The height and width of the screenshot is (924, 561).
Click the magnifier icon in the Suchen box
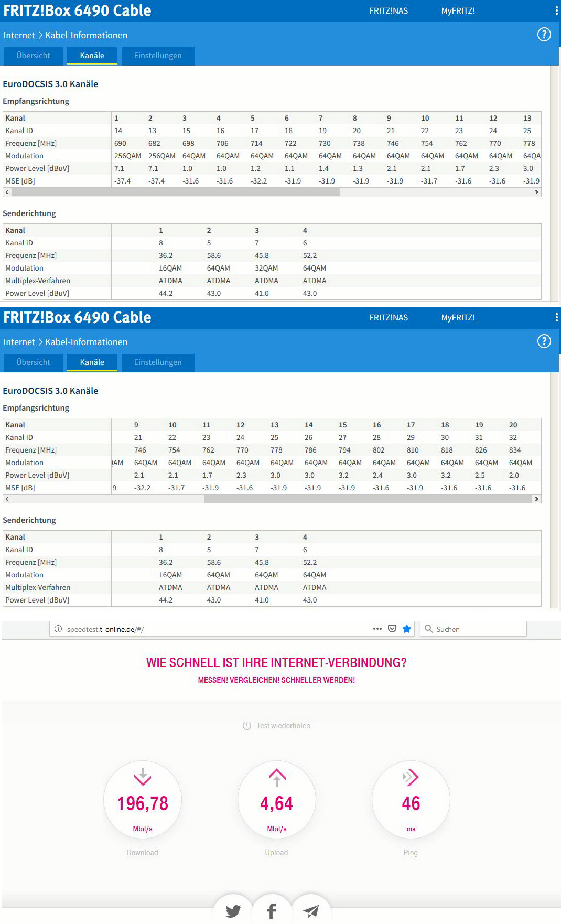coord(429,629)
